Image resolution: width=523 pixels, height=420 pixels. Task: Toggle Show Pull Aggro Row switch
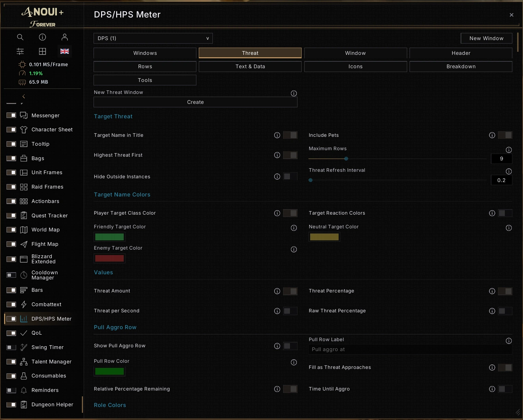(x=290, y=346)
